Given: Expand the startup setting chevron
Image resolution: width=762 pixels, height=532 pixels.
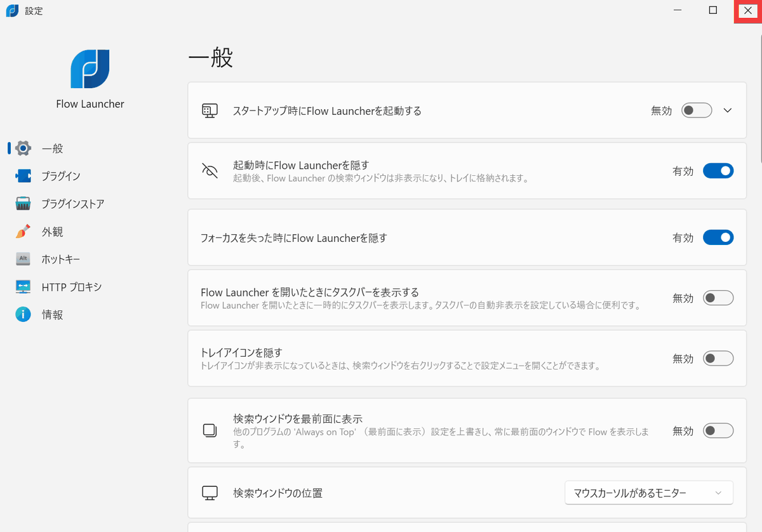Looking at the screenshot, I should pyautogui.click(x=728, y=110).
